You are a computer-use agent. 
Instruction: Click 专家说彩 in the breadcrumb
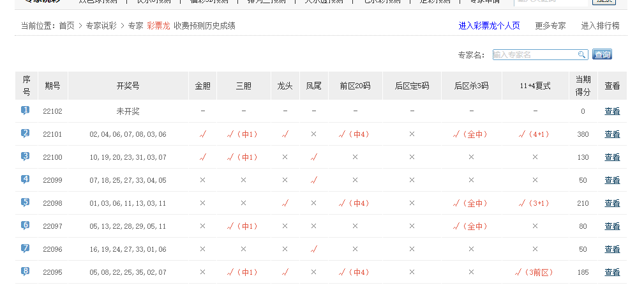(x=101, y=26)
